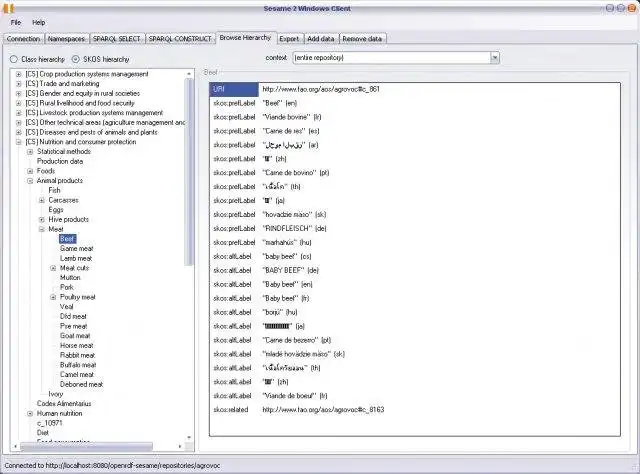The image size is (640, 474).
Task: Select Pork in the hierarchy
Action: pyautogui.click(x=67, y=287)
